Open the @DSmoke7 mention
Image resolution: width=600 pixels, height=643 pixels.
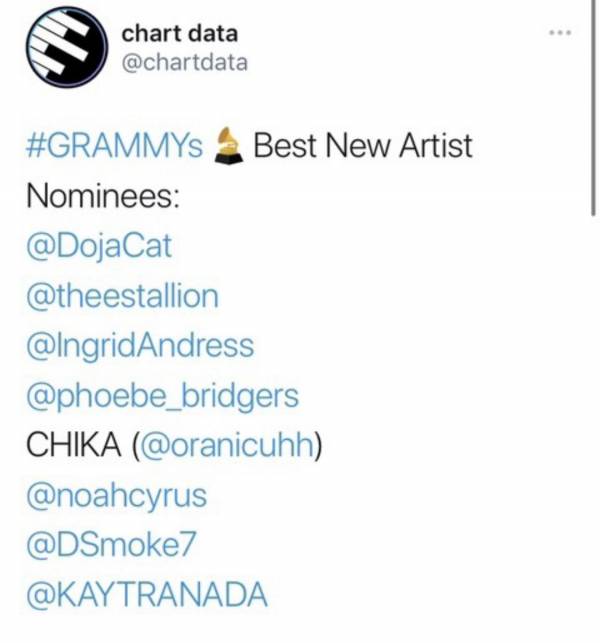(111, 545)
